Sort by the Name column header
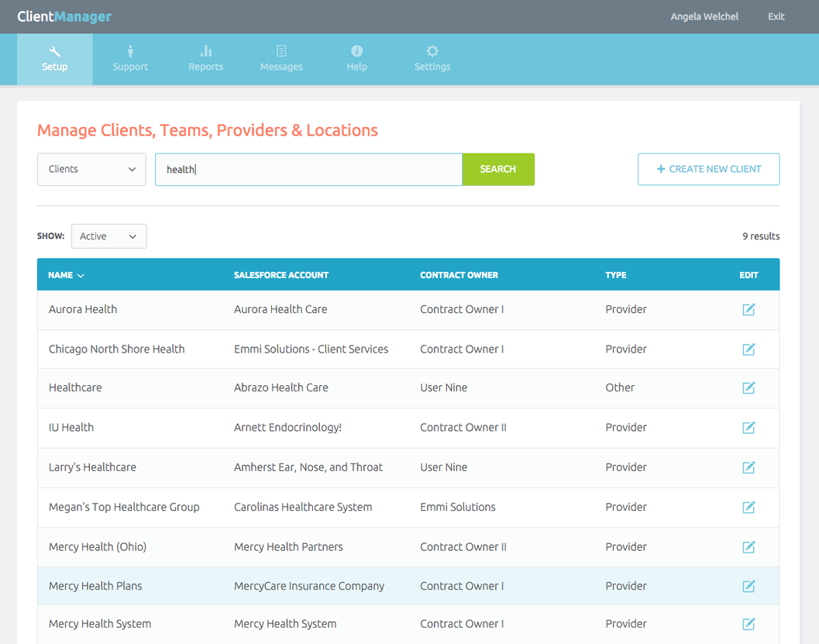This screenshot has width=819, height=644. click(x=66, y=275)
